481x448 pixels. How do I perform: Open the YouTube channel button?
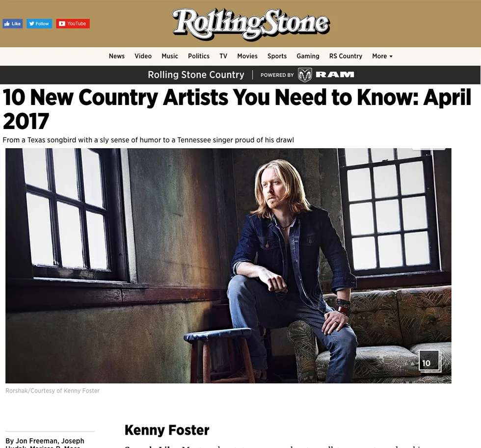(x=73, y=24)
